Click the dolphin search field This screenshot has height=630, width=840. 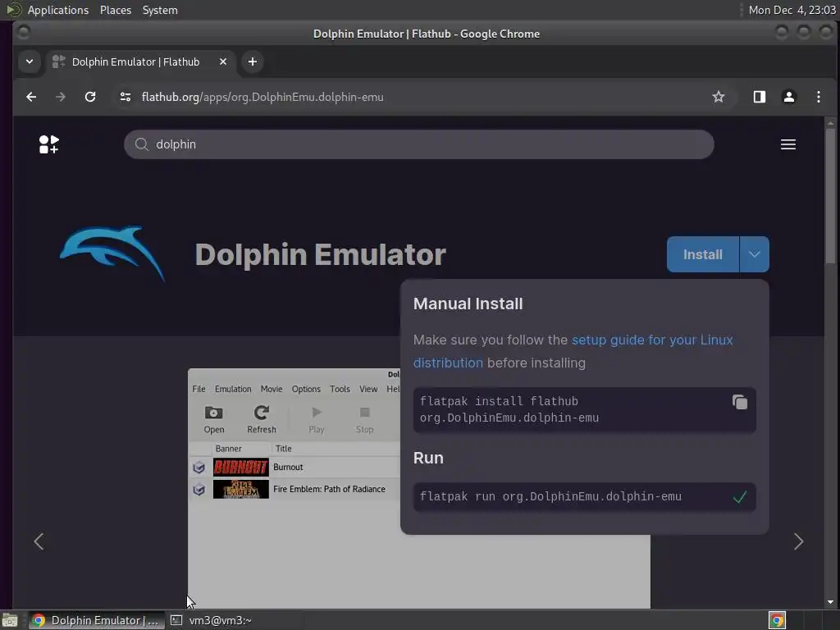pyautogui.click(x=419, y=144)
